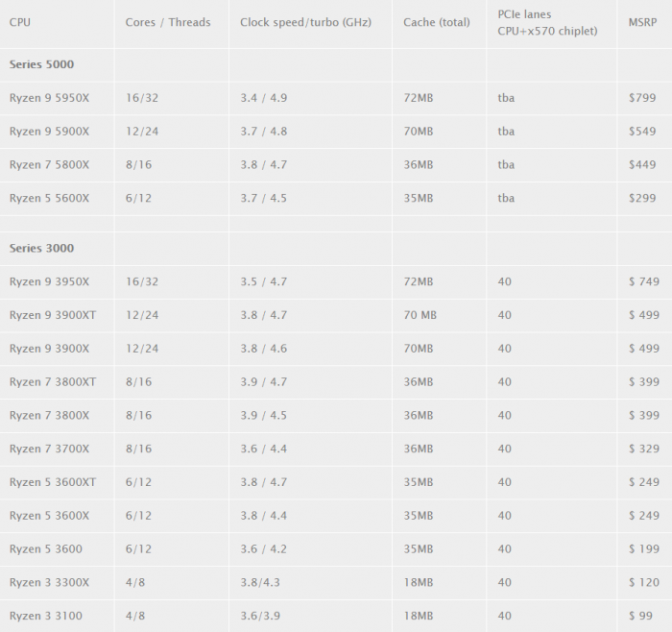The image size is (672, 632).
Task: Click the 18MB cache of Ryzen 3 3100
Action: pyautogui.click(x=419, y=617)
